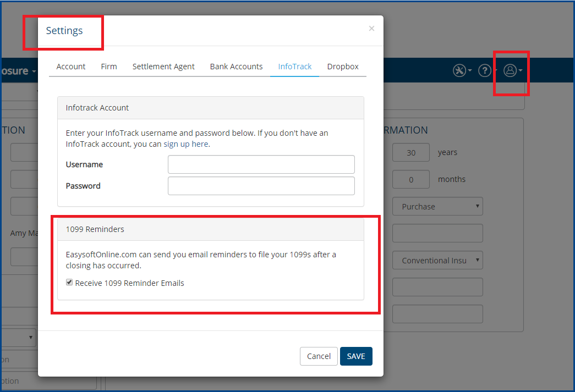
Task: Open the osure menu in navbar
Action: point(18,71)
